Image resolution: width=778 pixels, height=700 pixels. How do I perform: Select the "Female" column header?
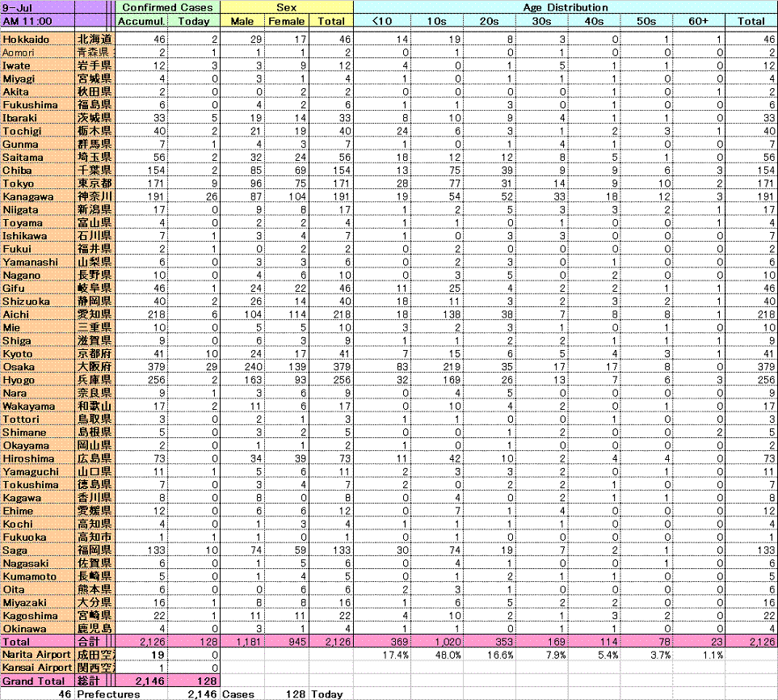[287, 21]
